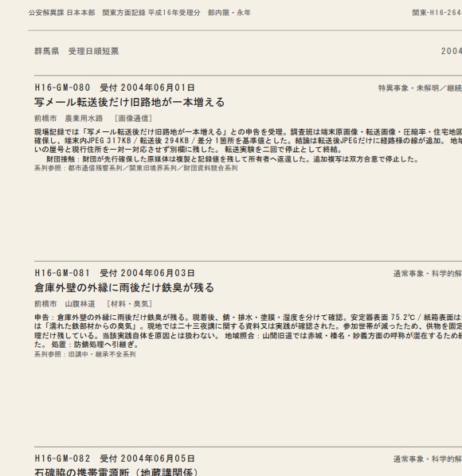Screen dimensions: 462x476
Task: Select the record ID 'H16-GM-082'
Action: tap(62, 458)
